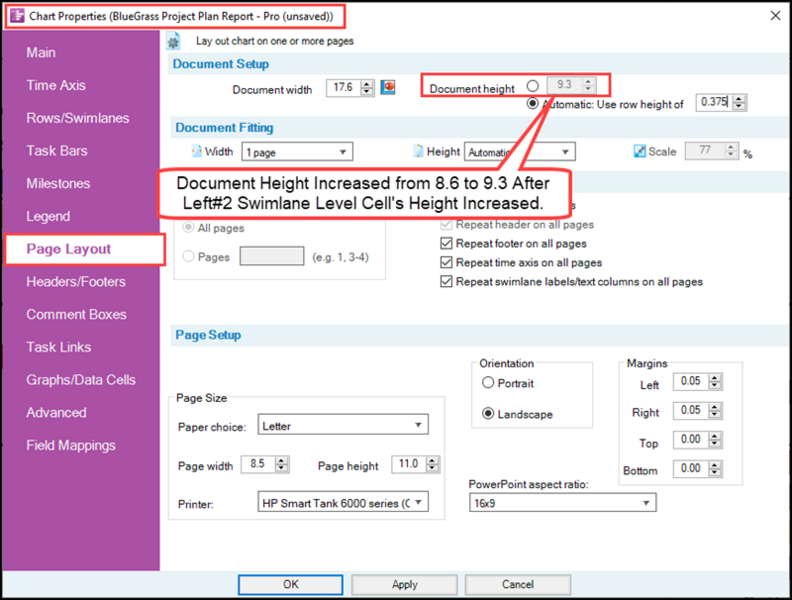
Task: Toggle Repeat footer on all pages checkbox
Action: coord(446,244)
